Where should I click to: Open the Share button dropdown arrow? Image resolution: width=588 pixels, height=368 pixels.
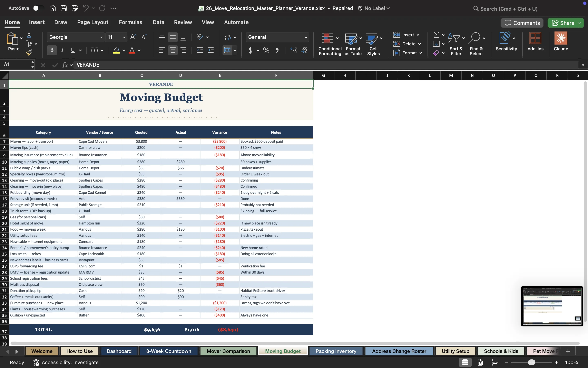pos(579,23)
